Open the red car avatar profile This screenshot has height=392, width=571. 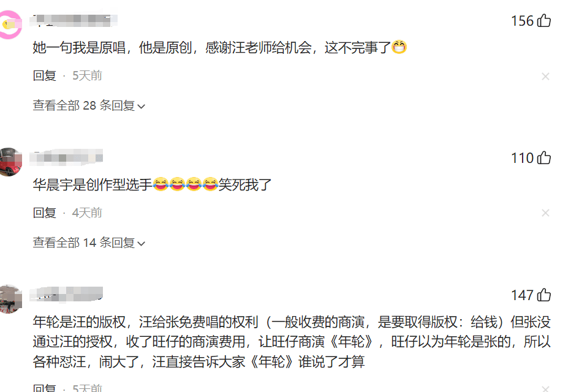click(x=10, y=162)
